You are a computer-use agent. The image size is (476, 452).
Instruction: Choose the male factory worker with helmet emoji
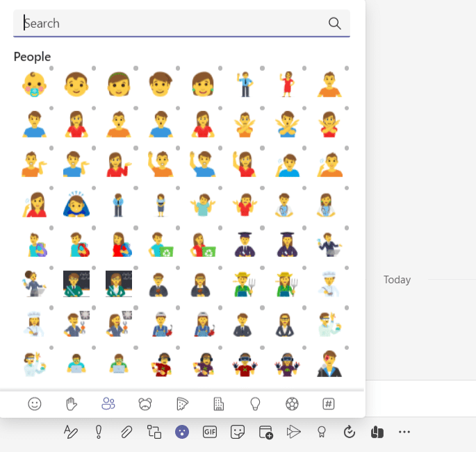163,324
